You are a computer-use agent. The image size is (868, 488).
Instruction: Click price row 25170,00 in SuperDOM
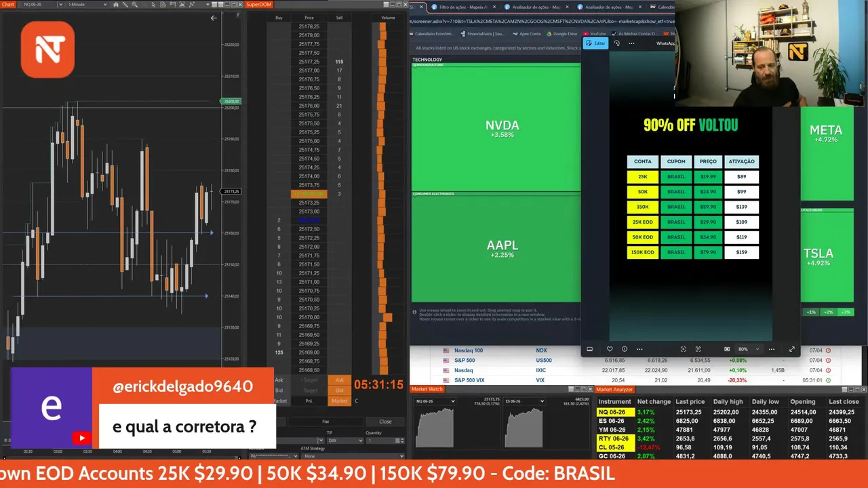(x=309, y=317)
